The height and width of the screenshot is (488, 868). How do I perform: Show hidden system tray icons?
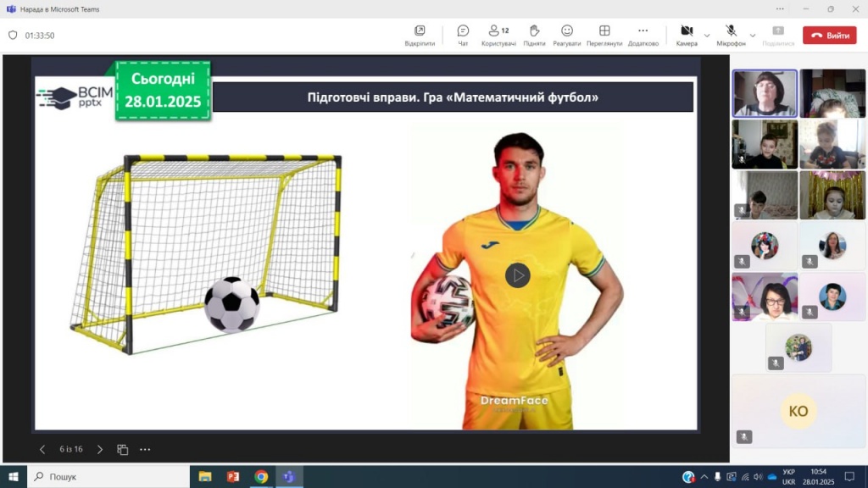(x=703, y=476)
